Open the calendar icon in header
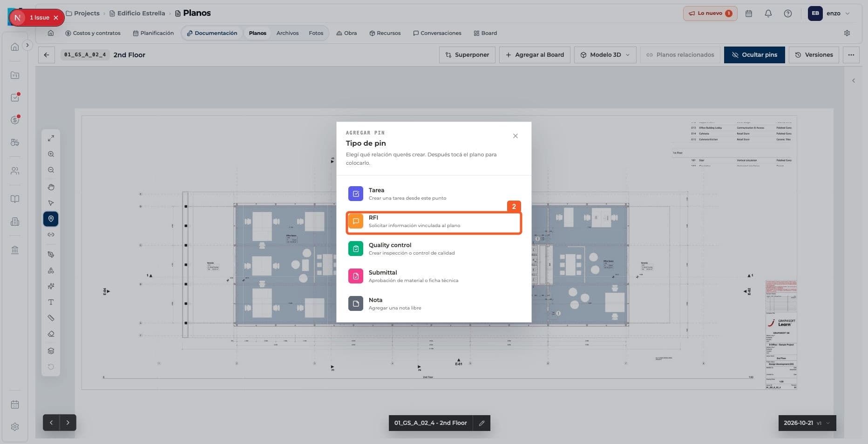 point(749,13)
